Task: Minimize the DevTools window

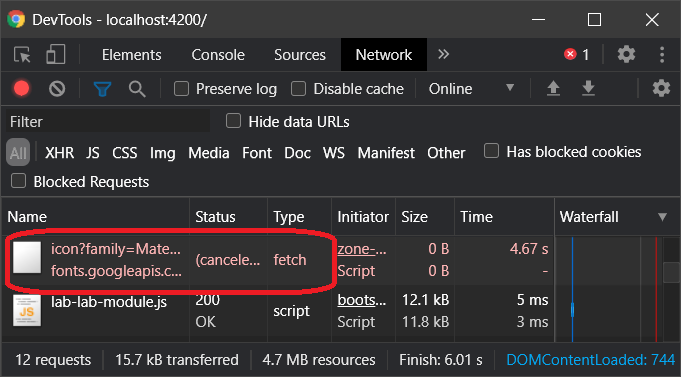Action: coord(539,20)
